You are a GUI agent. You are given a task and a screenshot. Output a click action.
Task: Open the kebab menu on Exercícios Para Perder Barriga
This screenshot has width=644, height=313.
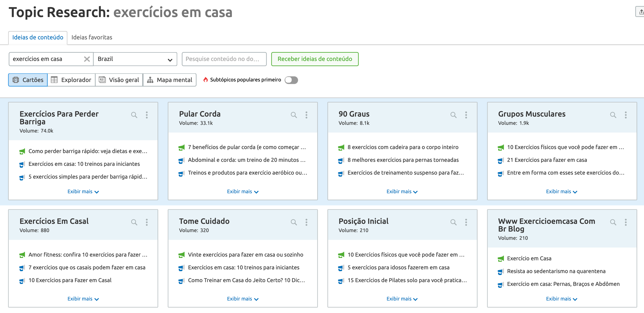pyautogui.click(x=147, y=115)
